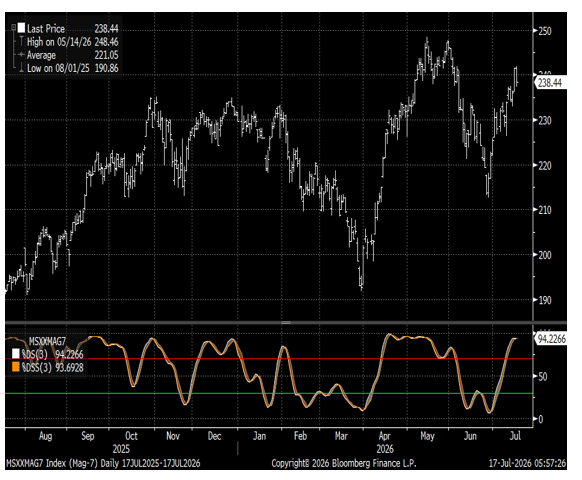This screenshot has width=582, height=480.
Task: Click the 220 price axis label
Action: click(545, 165)
